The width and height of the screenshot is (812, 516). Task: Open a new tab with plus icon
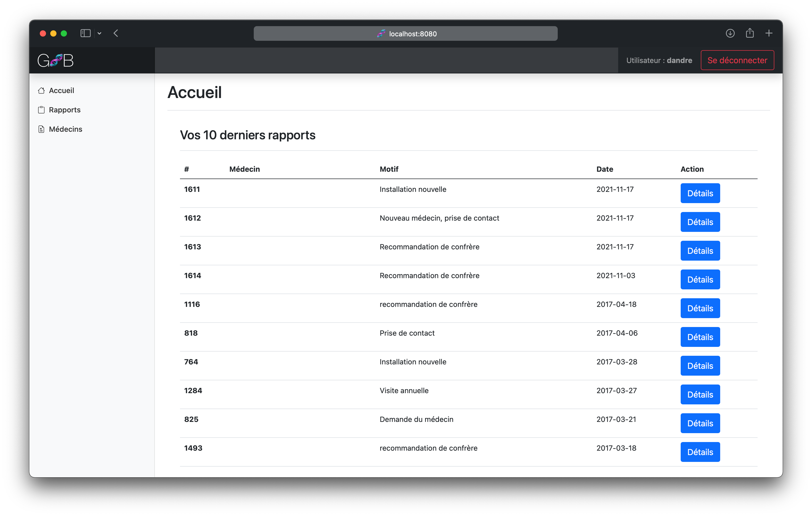769,33
